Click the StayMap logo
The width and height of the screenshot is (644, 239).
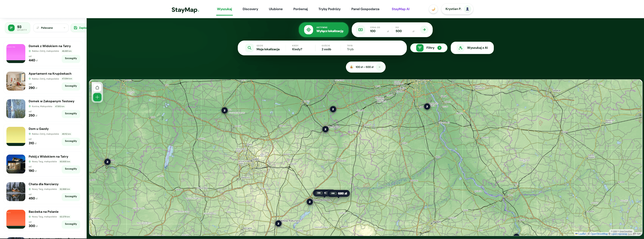185,10
